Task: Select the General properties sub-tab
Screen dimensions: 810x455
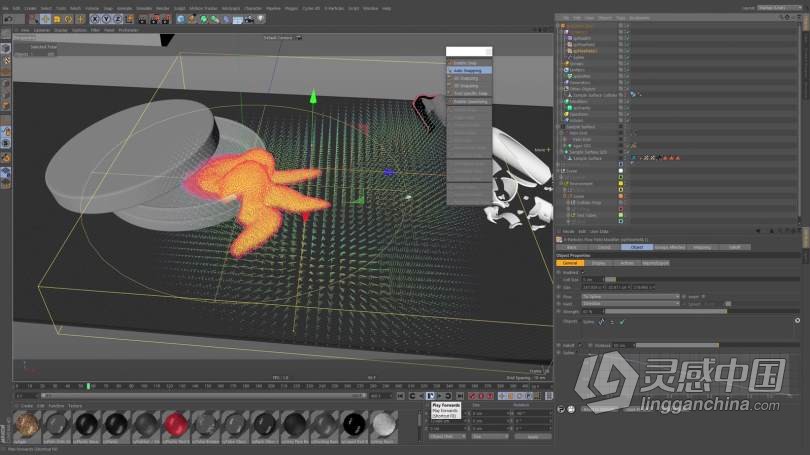Action: (x=570, y=263)
